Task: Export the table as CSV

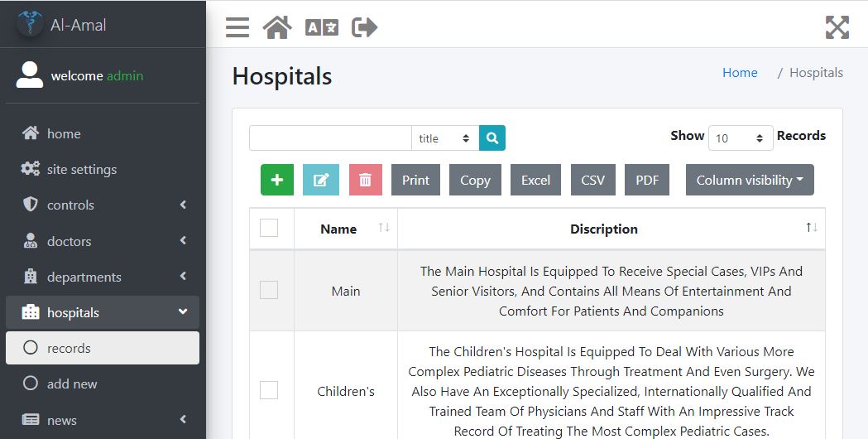Action: (x=593, y=180)
